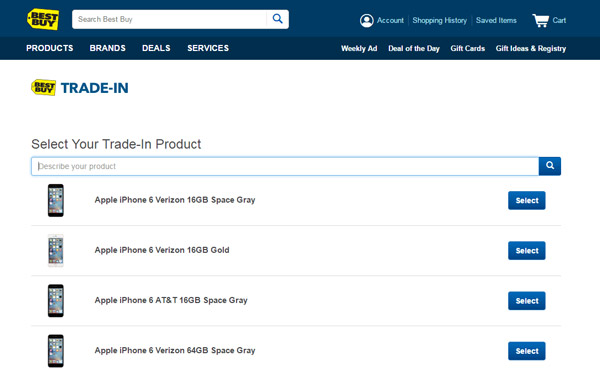Image resolution: width=600 pixels, height=375 pixels.
Task: Open the Gift Cards link
Action: click(468, 49)
